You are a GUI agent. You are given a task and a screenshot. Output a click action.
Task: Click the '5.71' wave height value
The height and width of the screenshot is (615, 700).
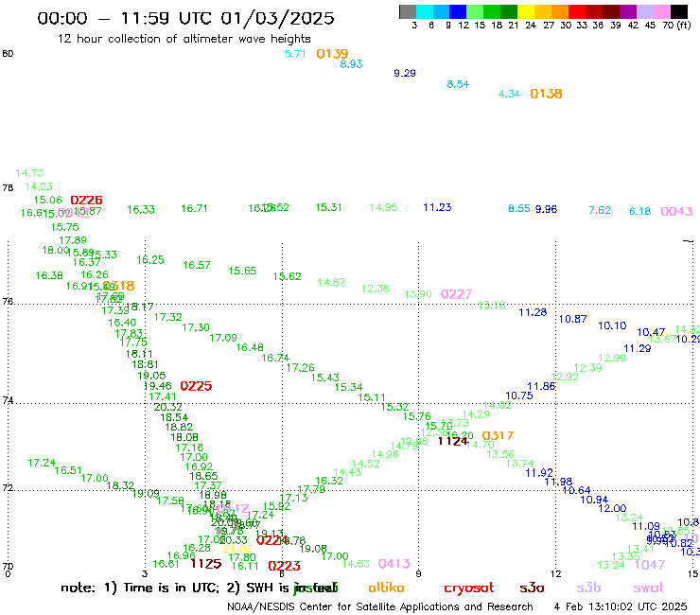pos(295,54)
